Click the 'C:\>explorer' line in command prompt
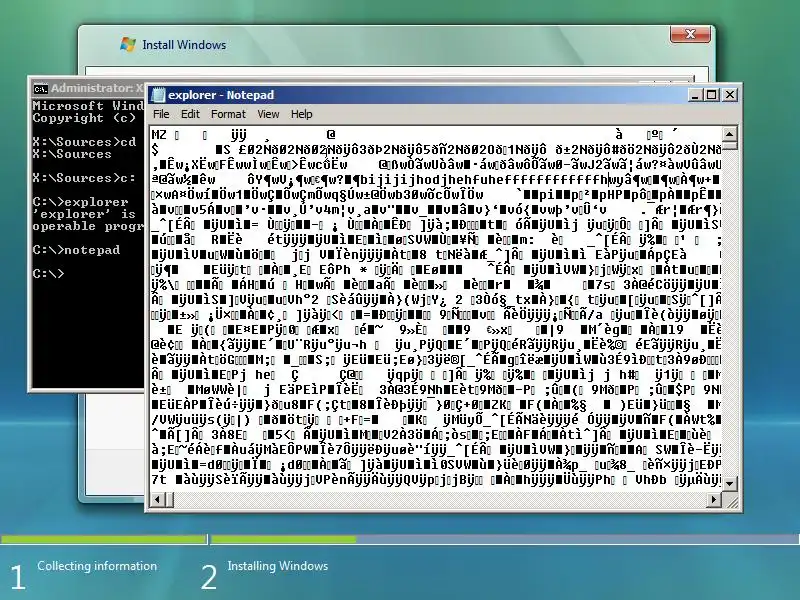The width and height of the screenshot is (800, 600). pos(80,202)
